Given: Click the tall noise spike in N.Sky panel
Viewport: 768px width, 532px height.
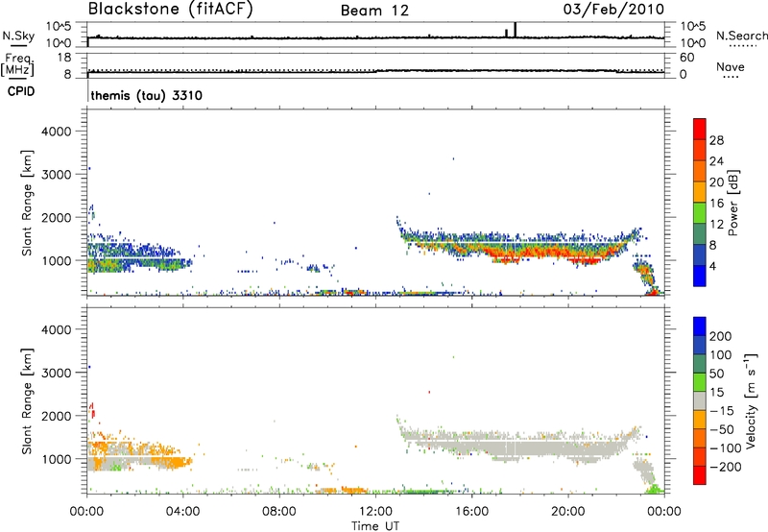Looking at the screenshot, I should [515, 30].
